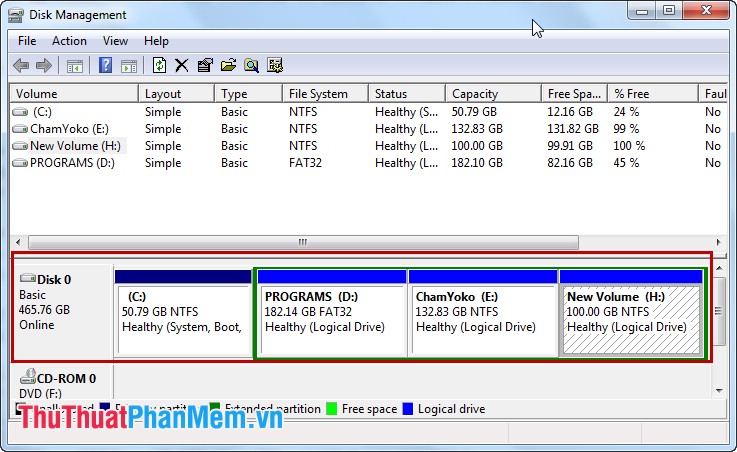This screenshot has width=737, height=452.
Task: Select PROGRAMS (D:) partition block
Action: point(332,313)
